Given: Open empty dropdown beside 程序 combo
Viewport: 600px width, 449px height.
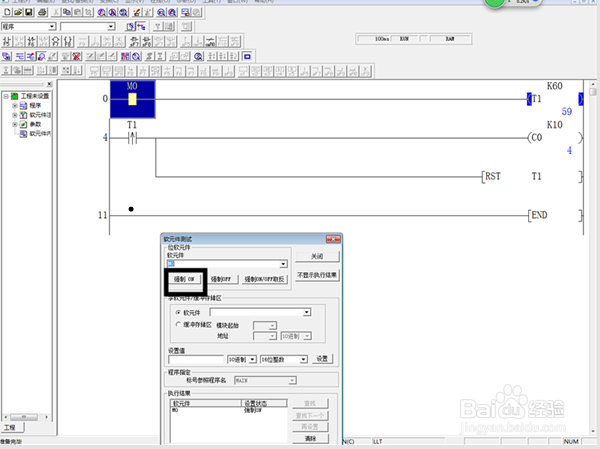Looking at the screenshot, I should pyautogui.click(x=111, y=26).
